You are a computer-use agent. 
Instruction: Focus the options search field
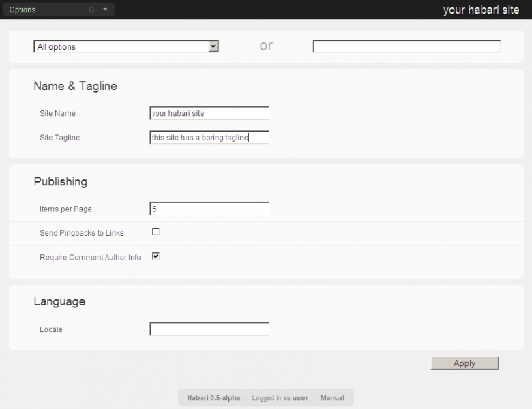[407, 46]
